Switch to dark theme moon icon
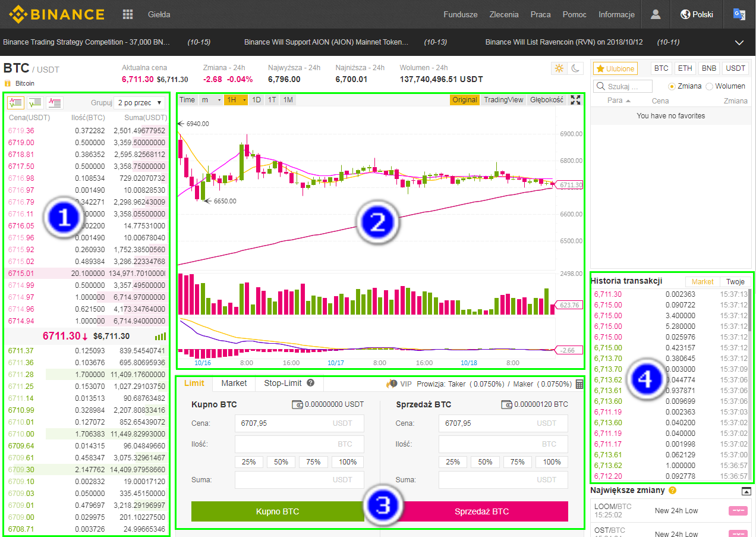 pos(575,68)
